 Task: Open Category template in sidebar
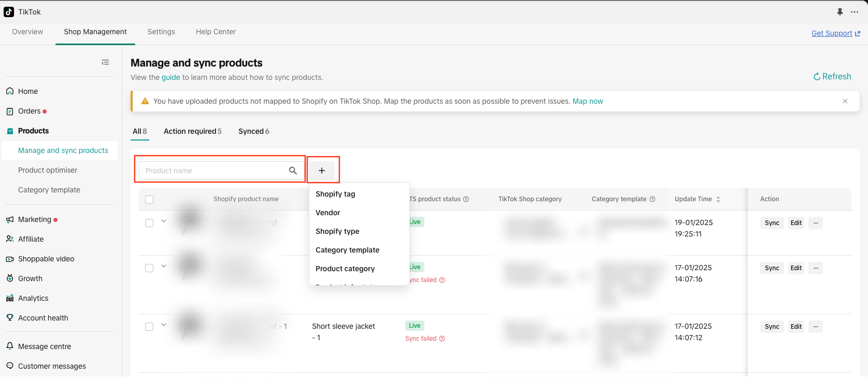point(49,190)
